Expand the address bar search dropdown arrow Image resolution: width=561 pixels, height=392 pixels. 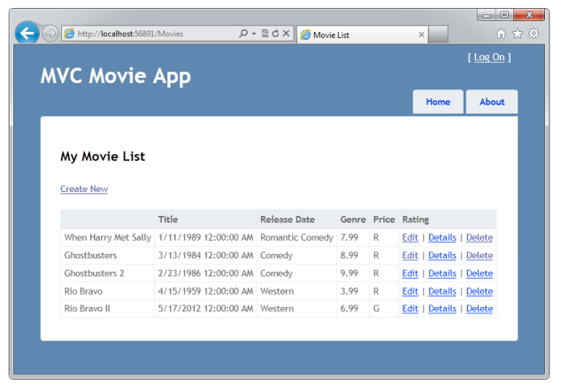[253, 35]
